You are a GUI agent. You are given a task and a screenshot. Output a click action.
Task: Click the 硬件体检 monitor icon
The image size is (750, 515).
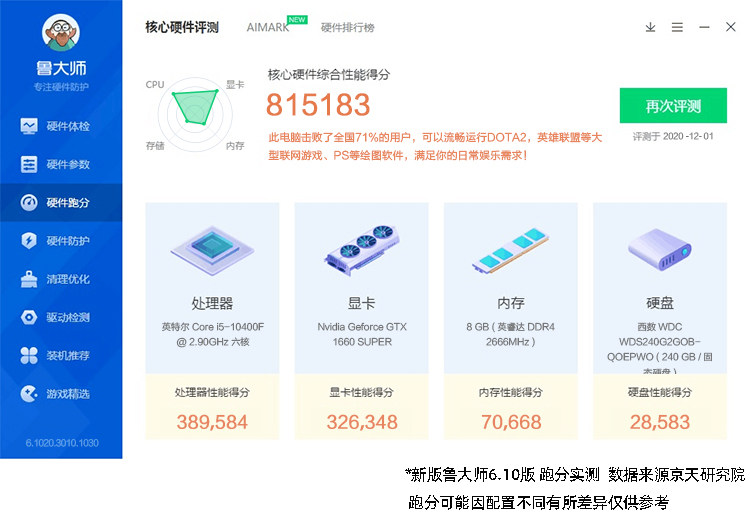(29, 126)
